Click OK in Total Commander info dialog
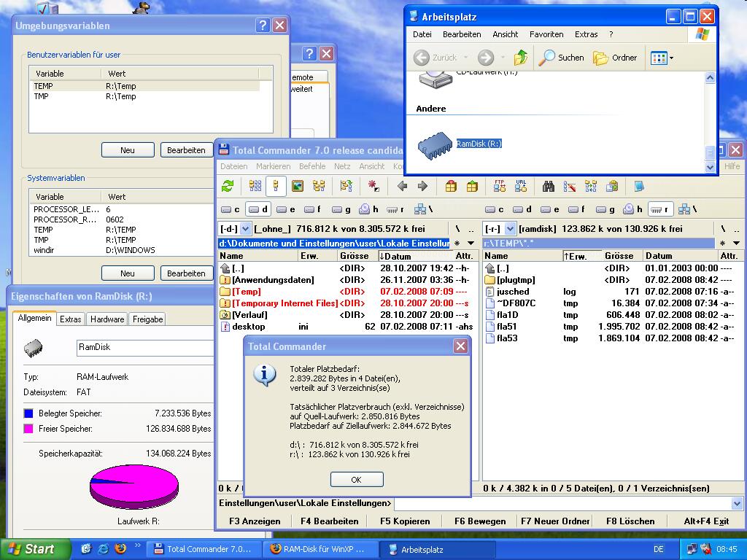This screenshot has width=747, height=560. point(356,480)
